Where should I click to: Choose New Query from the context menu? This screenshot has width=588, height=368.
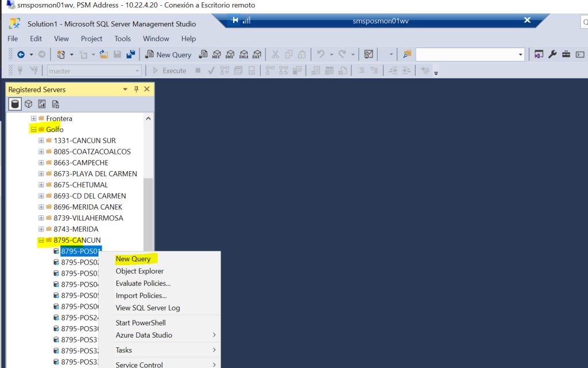(133, 259)
